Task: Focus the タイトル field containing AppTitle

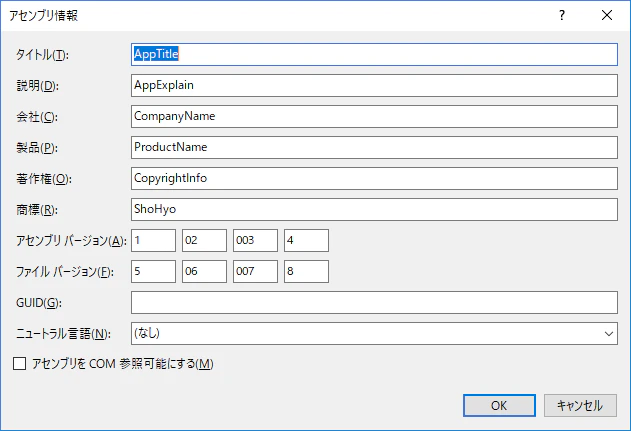Action: [x=374, y=54]
